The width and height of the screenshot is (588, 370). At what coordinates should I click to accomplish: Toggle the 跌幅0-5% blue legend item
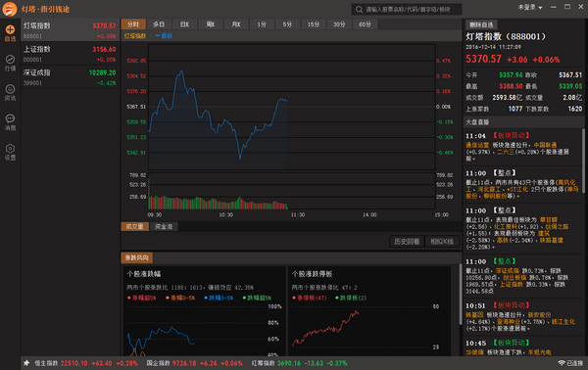click(219, 298)
